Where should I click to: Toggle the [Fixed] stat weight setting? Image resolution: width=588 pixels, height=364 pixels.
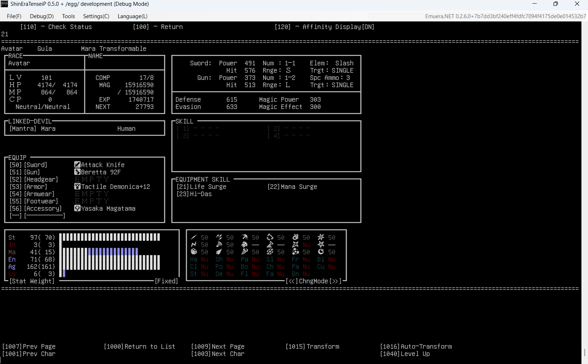point(166,281)
